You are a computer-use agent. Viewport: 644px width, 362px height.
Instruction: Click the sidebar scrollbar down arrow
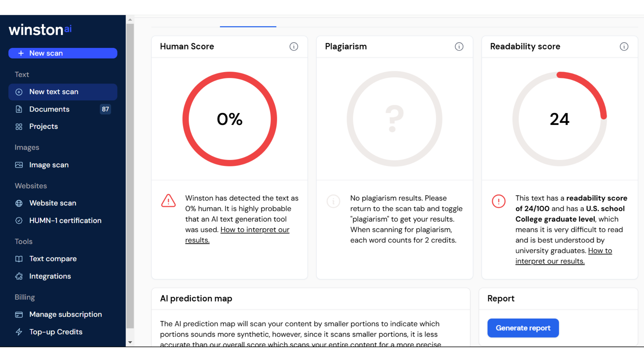130,342
